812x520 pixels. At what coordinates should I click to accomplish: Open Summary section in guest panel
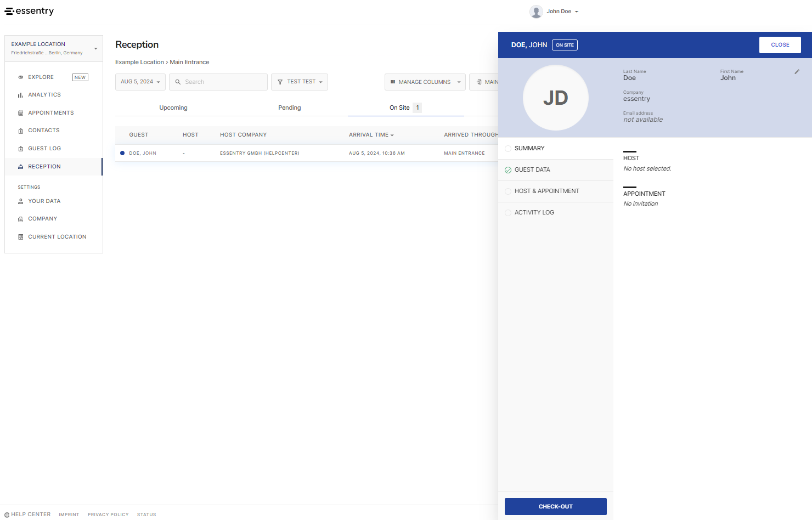pos(556,149)
